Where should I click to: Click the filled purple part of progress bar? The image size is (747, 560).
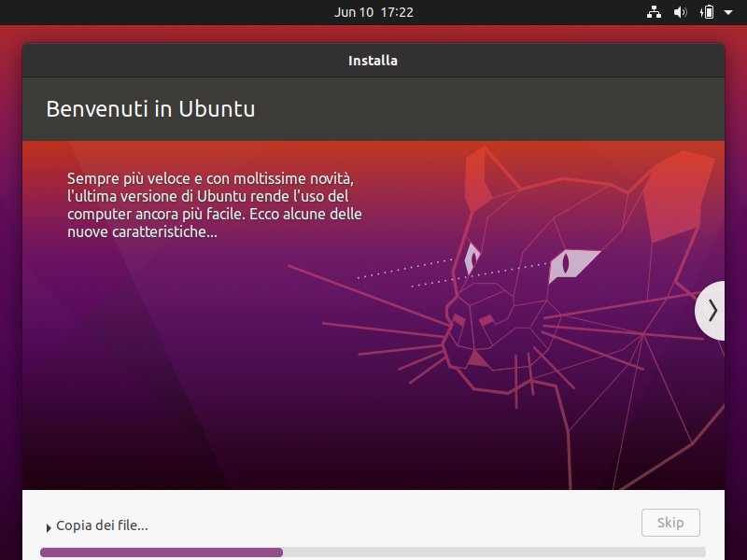tap(161, 553)
